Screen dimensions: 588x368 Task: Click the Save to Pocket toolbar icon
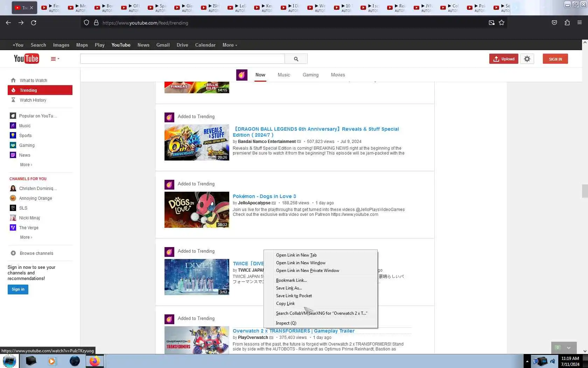(x=554, y=23)
